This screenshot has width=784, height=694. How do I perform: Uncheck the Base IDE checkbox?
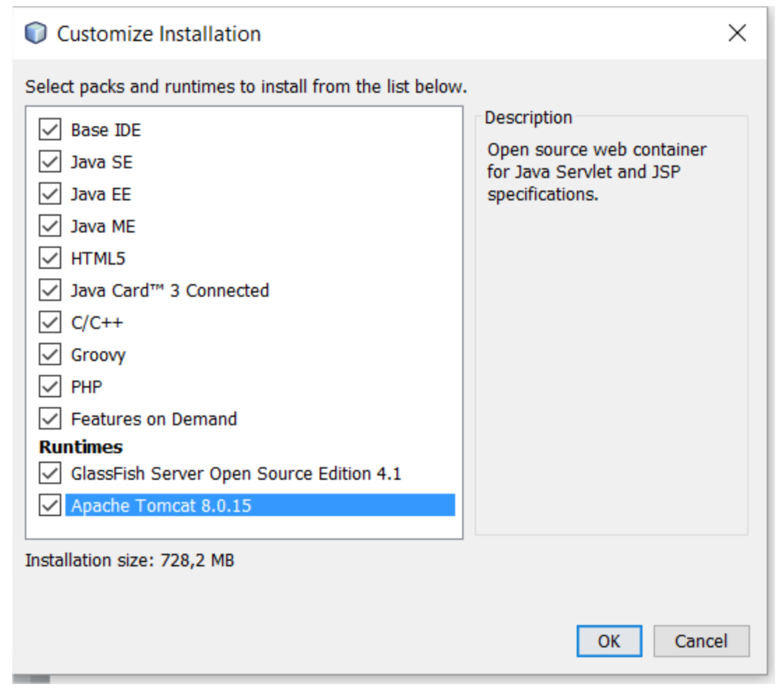(x=50, y=130)
